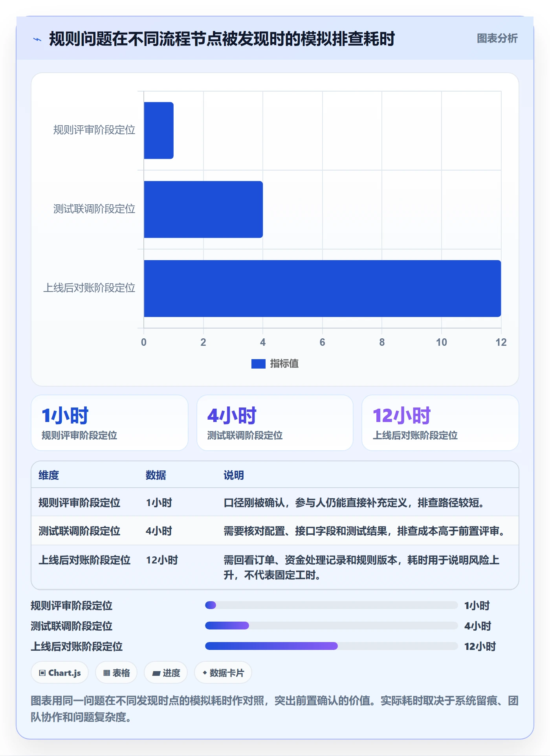Click the 4小时 value beside progress bar
550x756 pixels.
tap(478, 626)
